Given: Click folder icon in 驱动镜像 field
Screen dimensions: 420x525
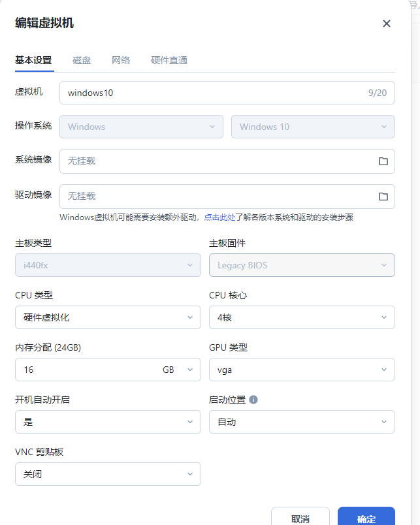Looking at the screenshot, I should (x=383, y=197).
